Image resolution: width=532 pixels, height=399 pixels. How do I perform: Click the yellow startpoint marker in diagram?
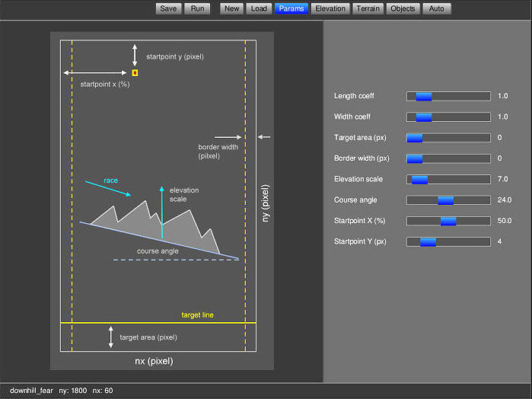135,72
